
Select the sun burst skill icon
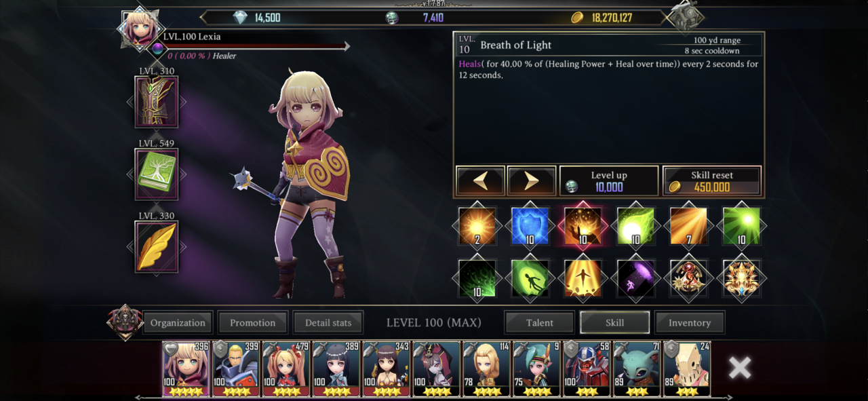(477, 226)
